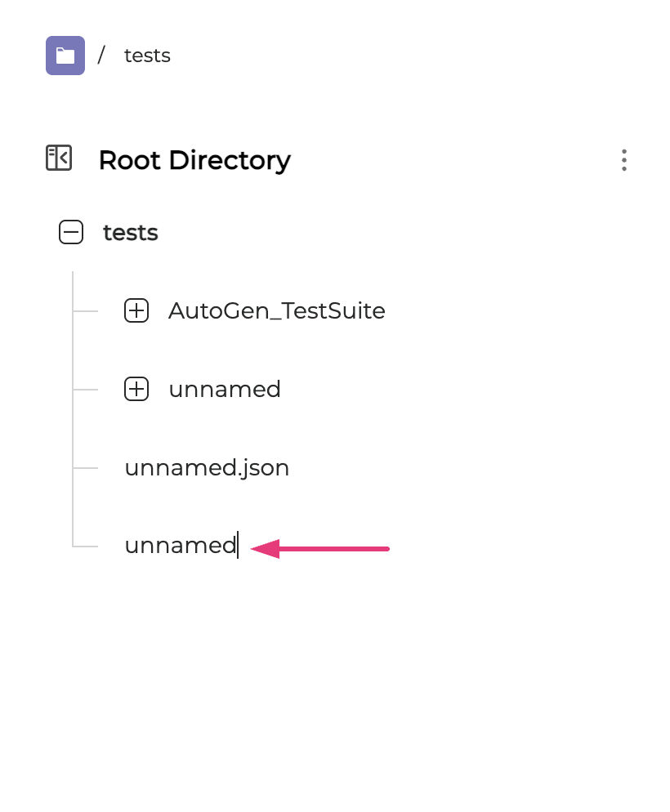Collapse the Root Directory sidebar panel icon
This screenshot has width=670, height=812.
pyautogui.click(x=59, y=158)
